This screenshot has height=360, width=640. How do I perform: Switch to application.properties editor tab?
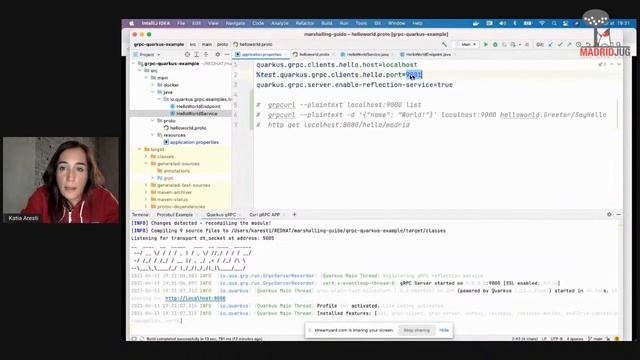click(261, 54)
